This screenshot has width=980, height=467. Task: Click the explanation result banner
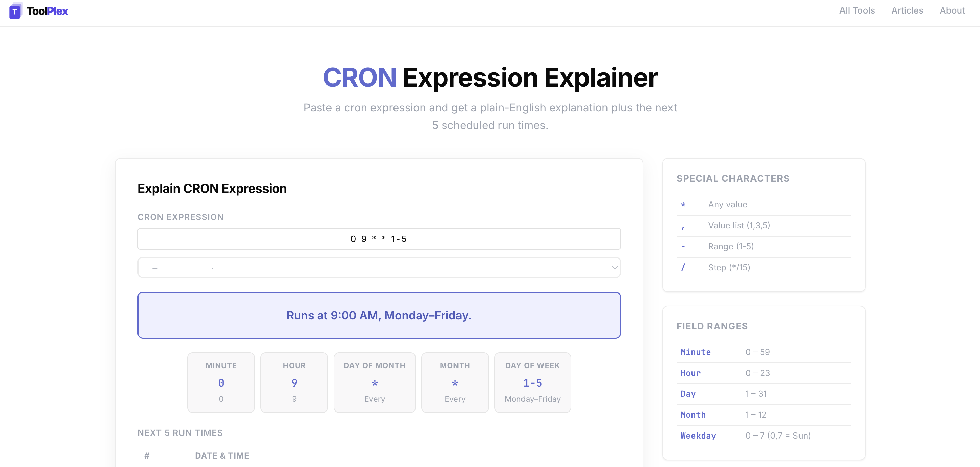click(379, 315)
